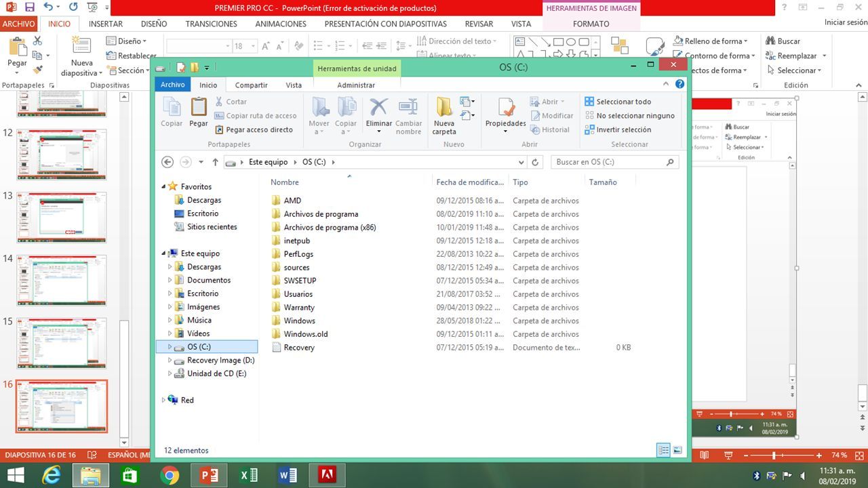The width and height of the screenshot is (868, 488).
Task: Click Iniciar sesión in PowerPoint
Action: point(846,22)
